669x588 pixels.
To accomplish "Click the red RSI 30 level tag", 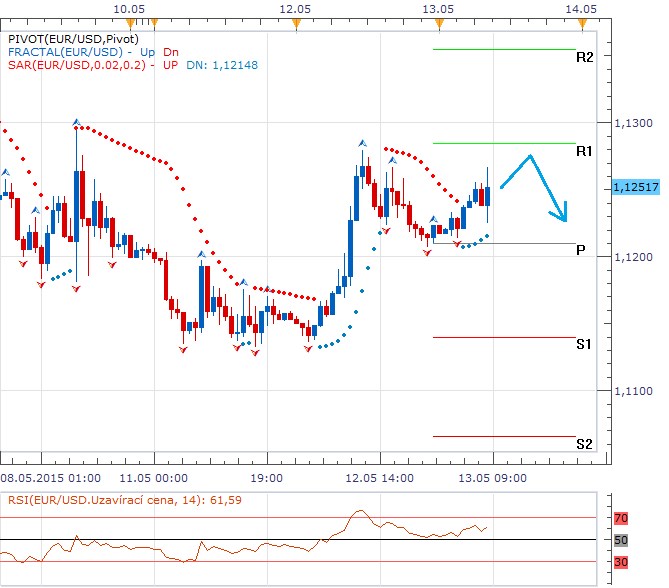I will pyautogui.click(x=620, y=562).
